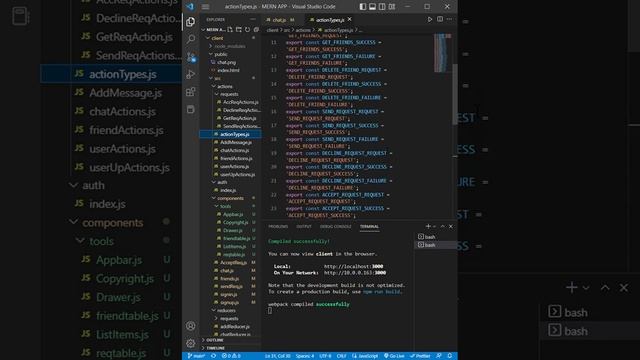
Task: Switch to the Output panel tab
Action: point(304,227)
